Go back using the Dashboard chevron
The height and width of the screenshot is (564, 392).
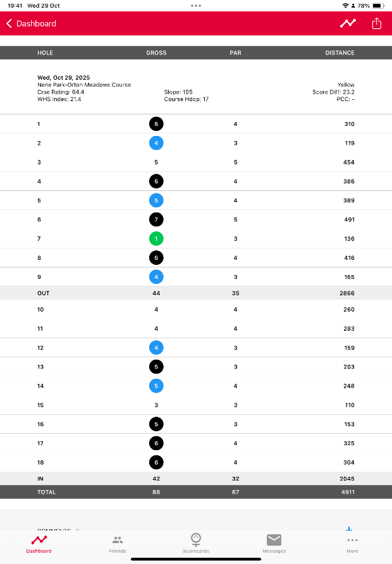click(x=9, y=23)
